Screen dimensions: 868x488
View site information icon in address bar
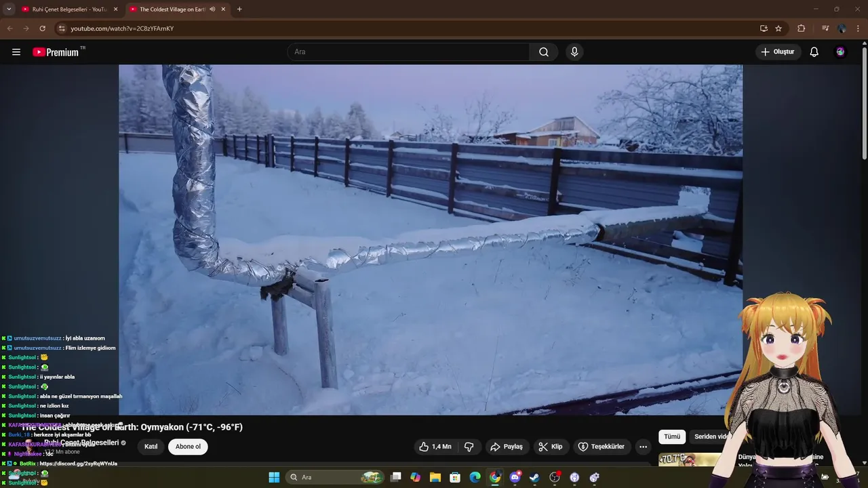coord(62,28)
